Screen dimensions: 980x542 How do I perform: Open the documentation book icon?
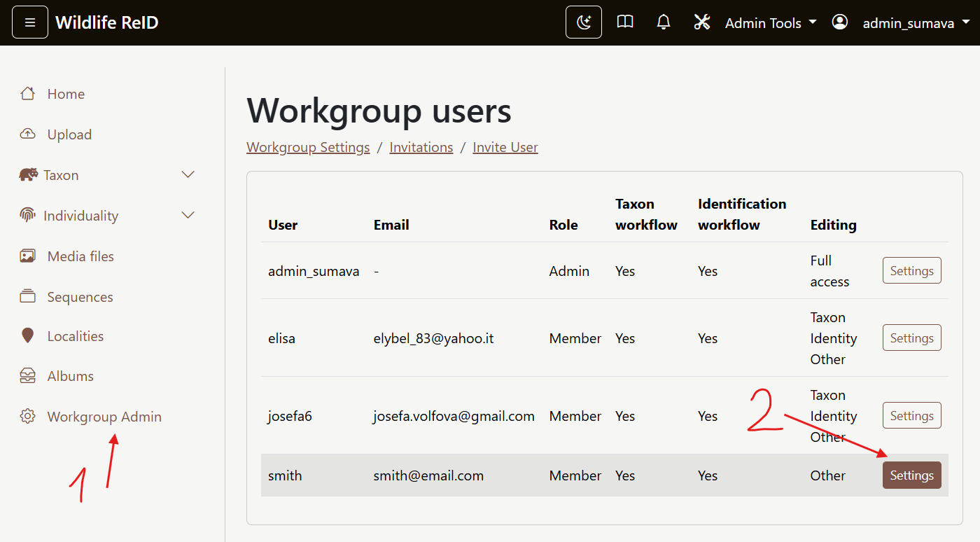click(625, 22)
